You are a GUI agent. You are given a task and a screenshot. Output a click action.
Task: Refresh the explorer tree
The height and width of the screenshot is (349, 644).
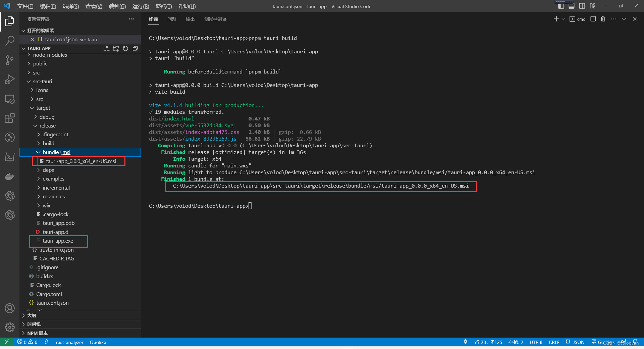click(125, 48)
